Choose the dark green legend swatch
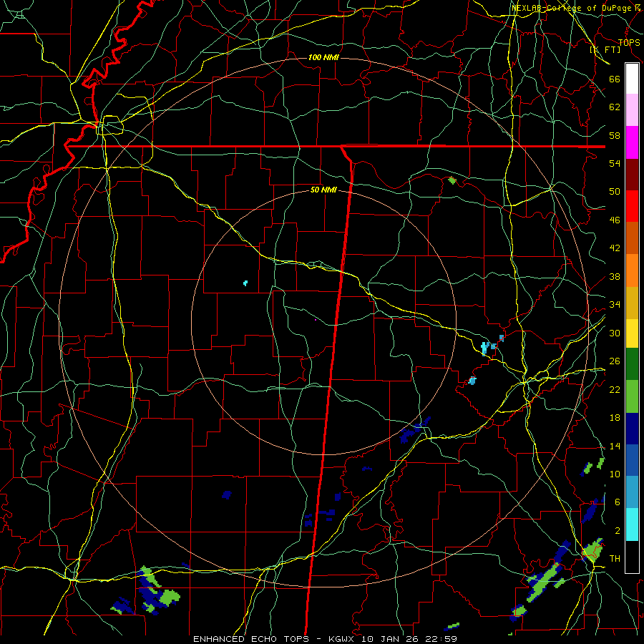Viewport: 644px width, 644px height. (632, 364)
